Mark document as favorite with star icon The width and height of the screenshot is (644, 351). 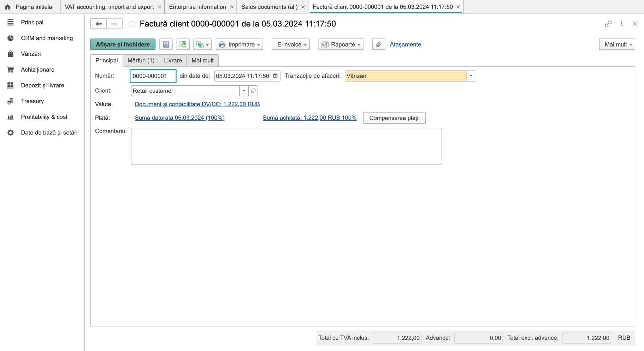click(x=132, y=24)
